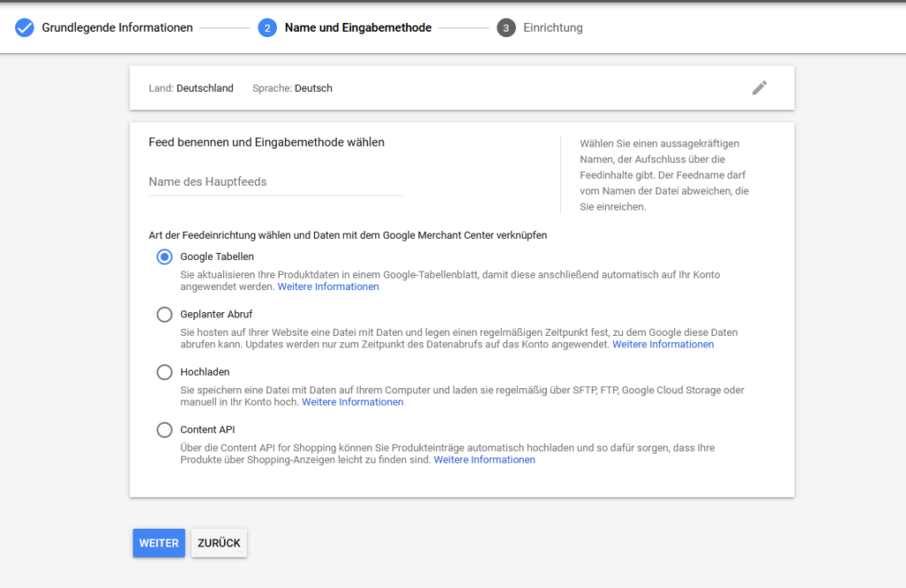Click the step 3 number circle
906x588 pixels.
pos(506,27)
